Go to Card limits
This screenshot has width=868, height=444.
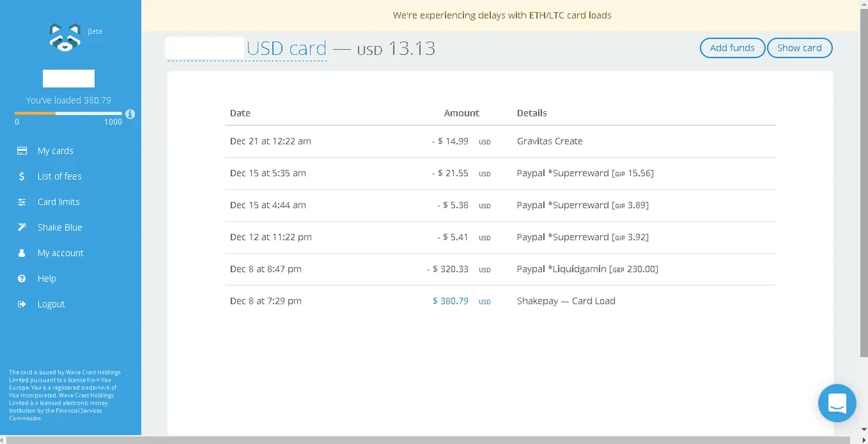tap(58, 202)
